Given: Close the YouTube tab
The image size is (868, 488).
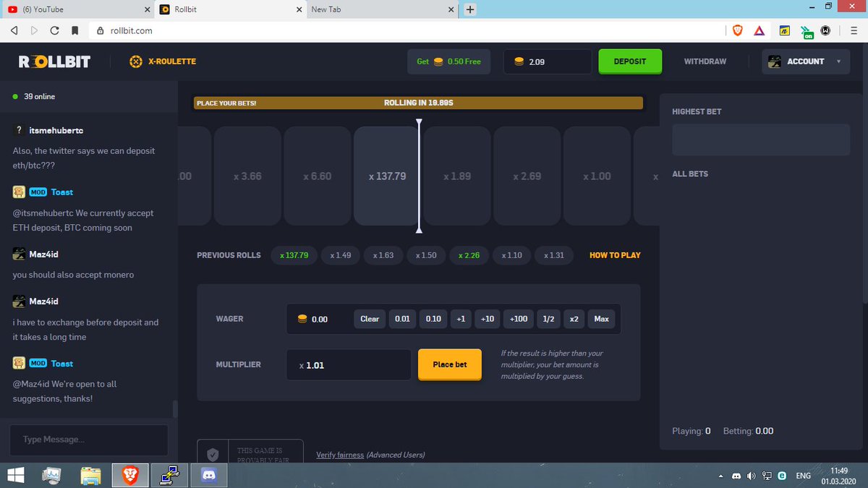Looking at the screenshot, I should pos(147,9).
